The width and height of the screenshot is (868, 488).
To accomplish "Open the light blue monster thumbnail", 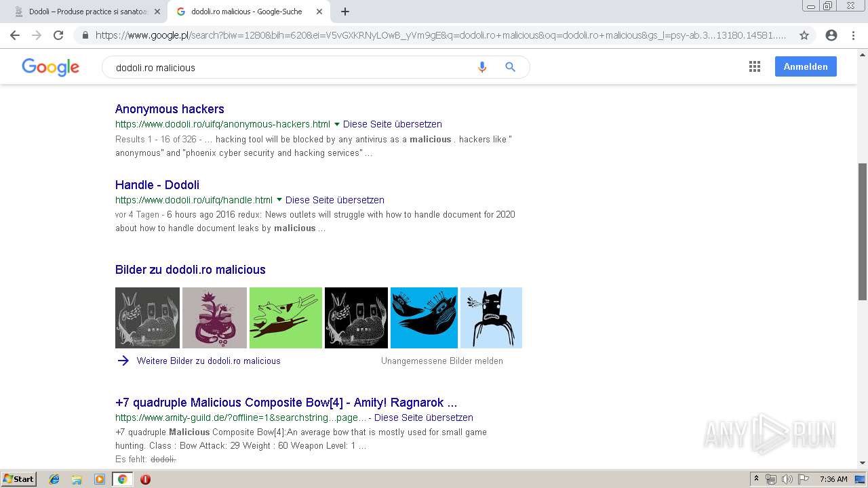I will pyautogui.click(x=491, y=318).
